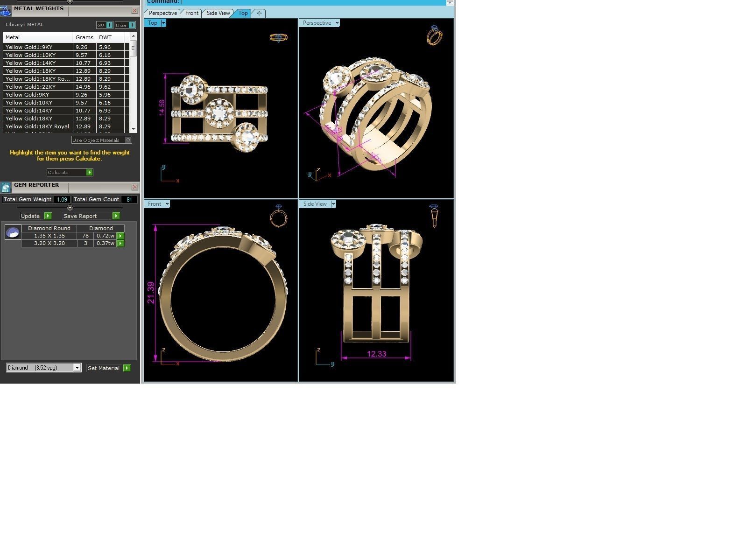Collapse the Gem Reporter totals arrow handle

coord(70,208)
